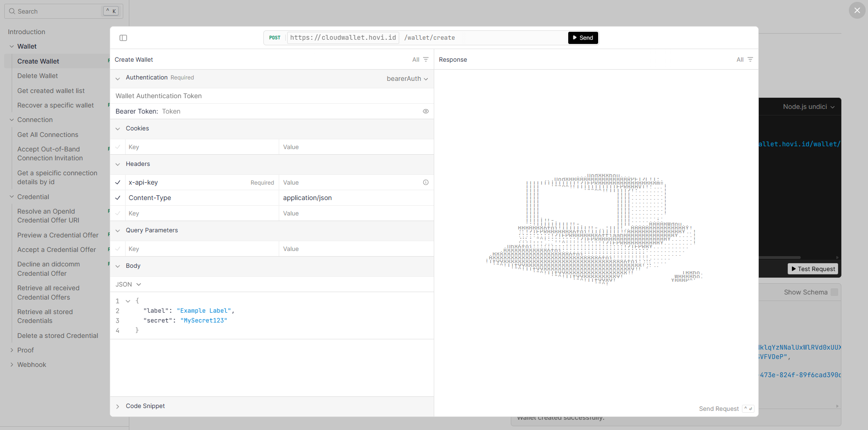Viewport: 868px width, 430px height.
Task: Uncheck the x-api-key header checkbox
Action: [x=118, y=182]
